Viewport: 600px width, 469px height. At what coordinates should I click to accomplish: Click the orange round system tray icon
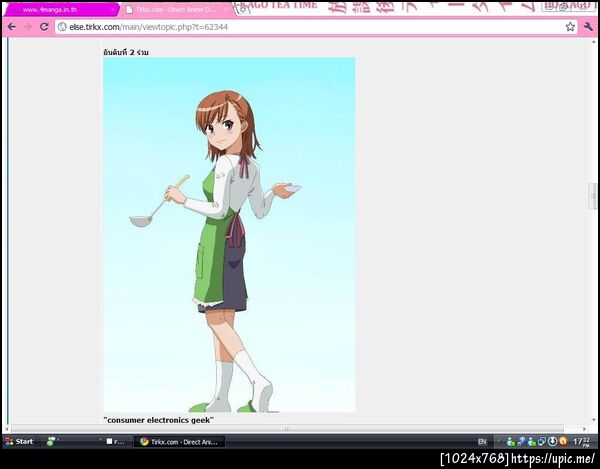pyautogui.click(x=563, y=441)
